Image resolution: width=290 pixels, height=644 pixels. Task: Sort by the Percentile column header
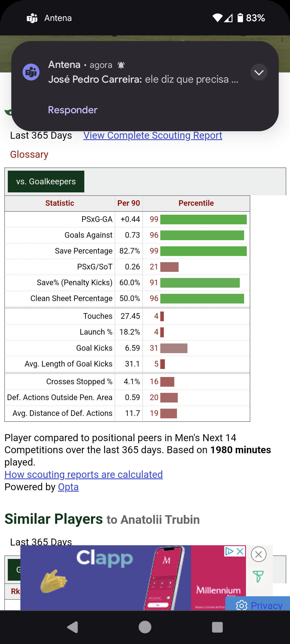point(196,203)
